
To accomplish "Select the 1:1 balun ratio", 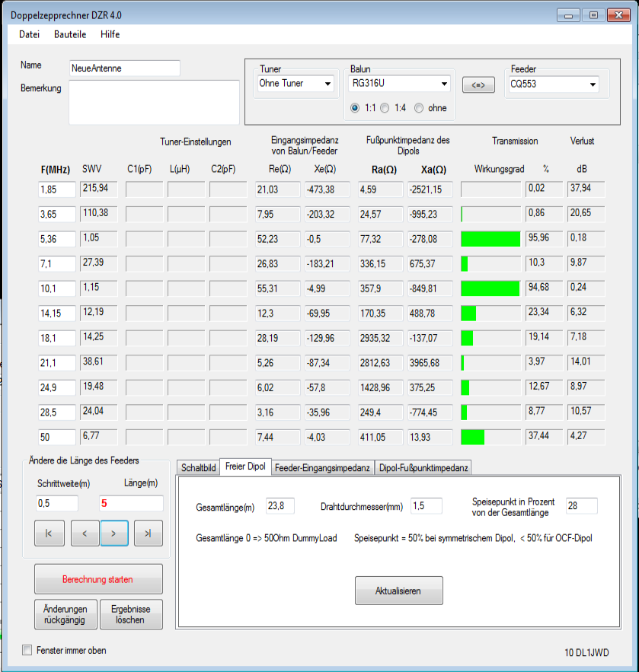I will [x=355, y=108].
